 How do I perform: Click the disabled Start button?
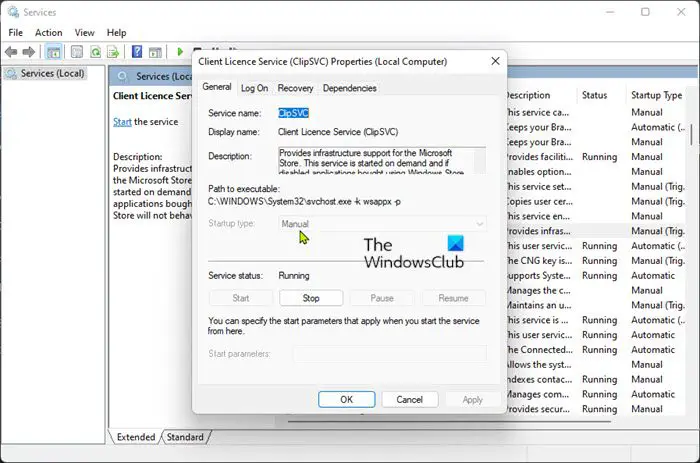pos(241,298)
